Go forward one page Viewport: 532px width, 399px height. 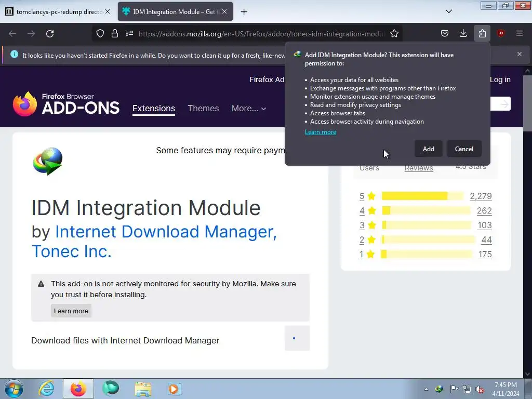(x=31, y=34)
